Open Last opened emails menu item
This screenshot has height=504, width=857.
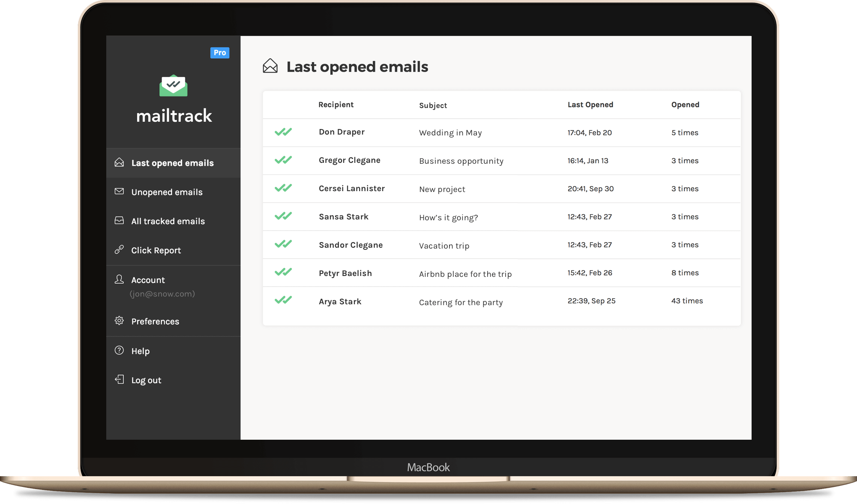click(172, 163)
